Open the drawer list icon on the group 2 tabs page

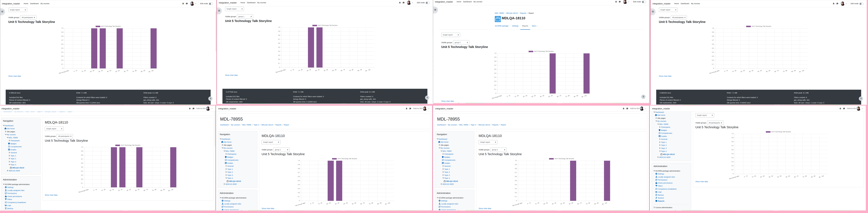[435, 10]
